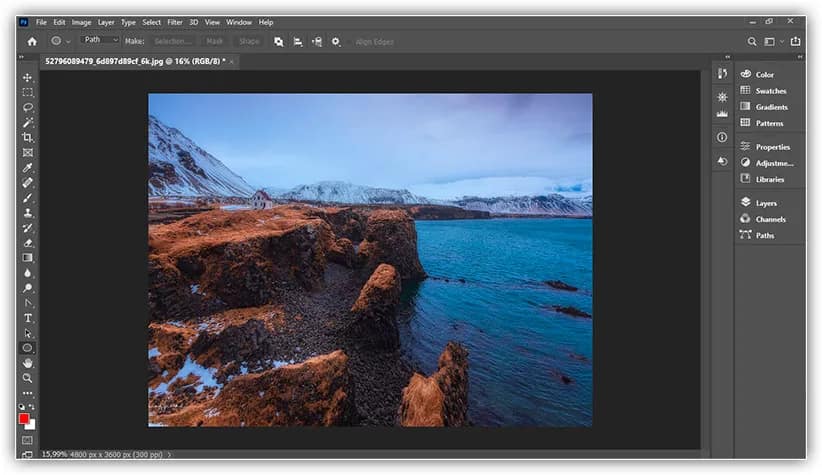822x475 pixels.
Task: Open the Swatches panel
Action: click(770, 91)
